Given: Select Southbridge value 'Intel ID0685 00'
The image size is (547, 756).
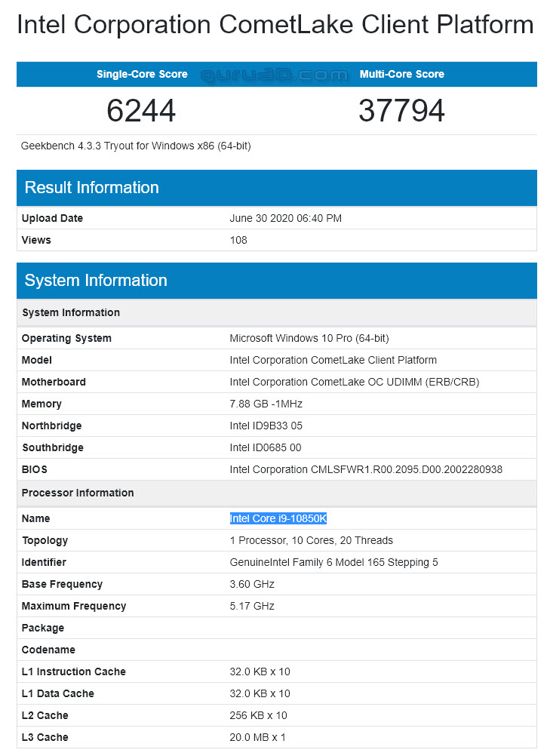Looking at the screenshot, I should tap(265, 447).
